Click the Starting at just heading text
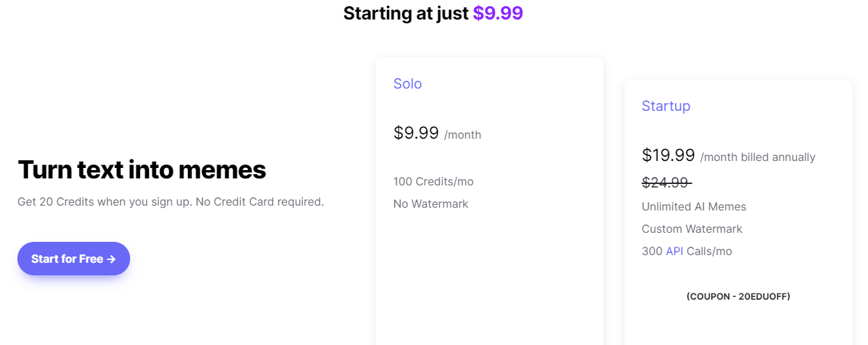 [x=406, y=13]
